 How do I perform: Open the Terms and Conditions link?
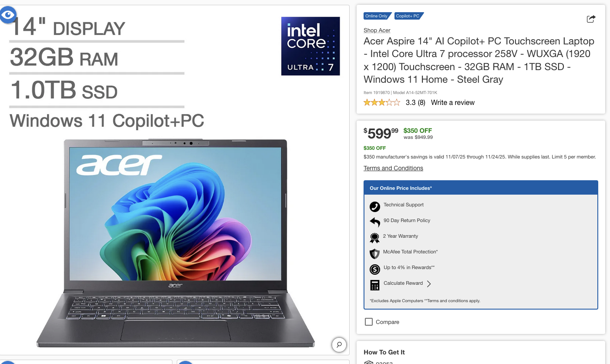pyautogui.click(x=393, y=168)
